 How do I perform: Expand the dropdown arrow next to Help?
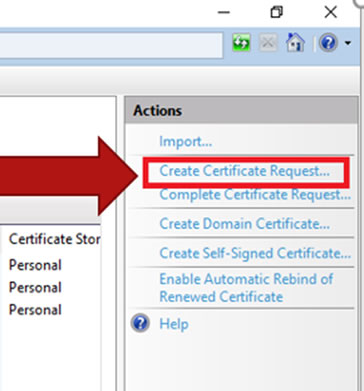[x=348, y=43]
